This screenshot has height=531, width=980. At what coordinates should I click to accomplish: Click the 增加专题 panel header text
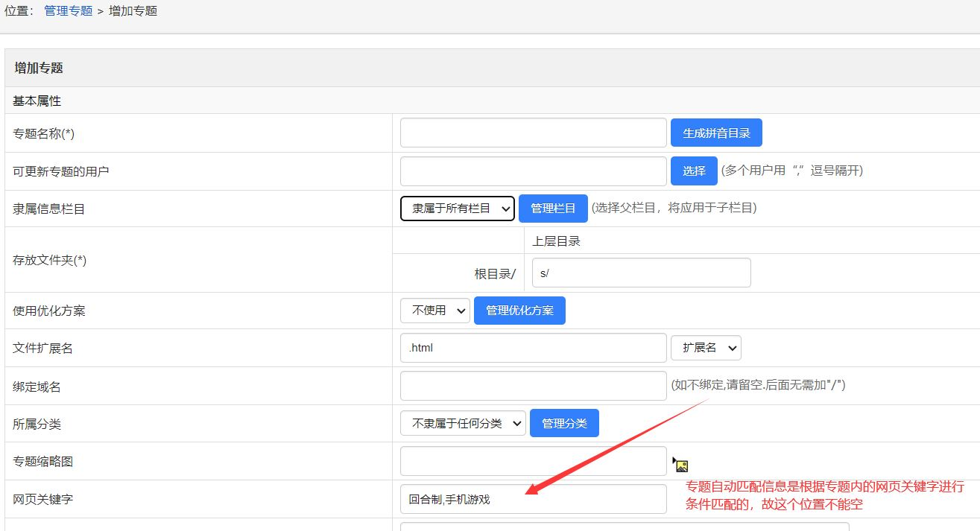pyautogui.click(x=39, y=68)
